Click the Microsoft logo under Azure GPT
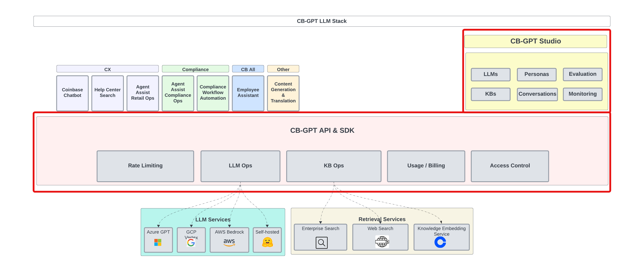Screen dimensions: 644x272 coord(158,242)
